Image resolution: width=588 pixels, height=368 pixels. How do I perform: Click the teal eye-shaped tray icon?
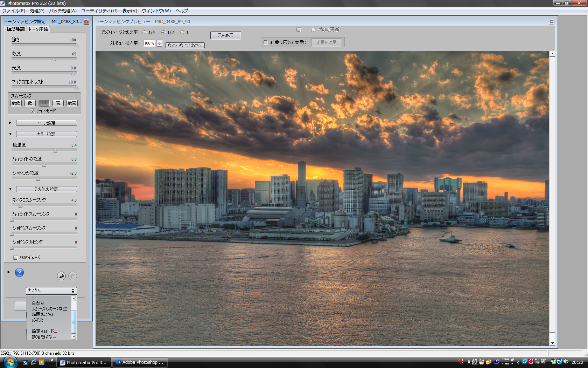(525, 362)
